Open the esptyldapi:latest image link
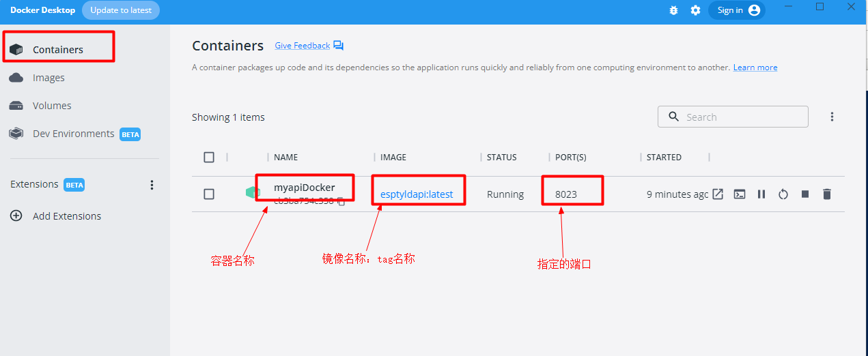Image resolution: width=868 pixels, height=356 pixels. coord(417,194)
